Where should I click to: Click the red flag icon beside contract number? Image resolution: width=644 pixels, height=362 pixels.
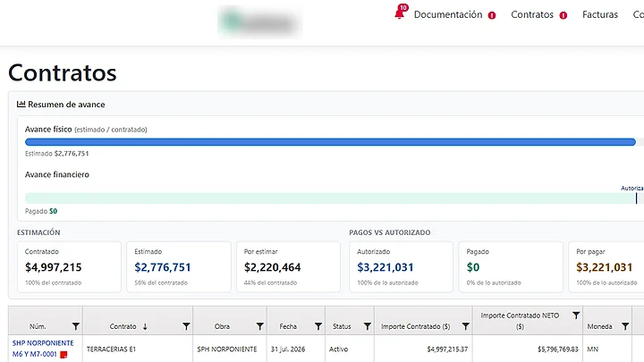[x=64, y=355]
